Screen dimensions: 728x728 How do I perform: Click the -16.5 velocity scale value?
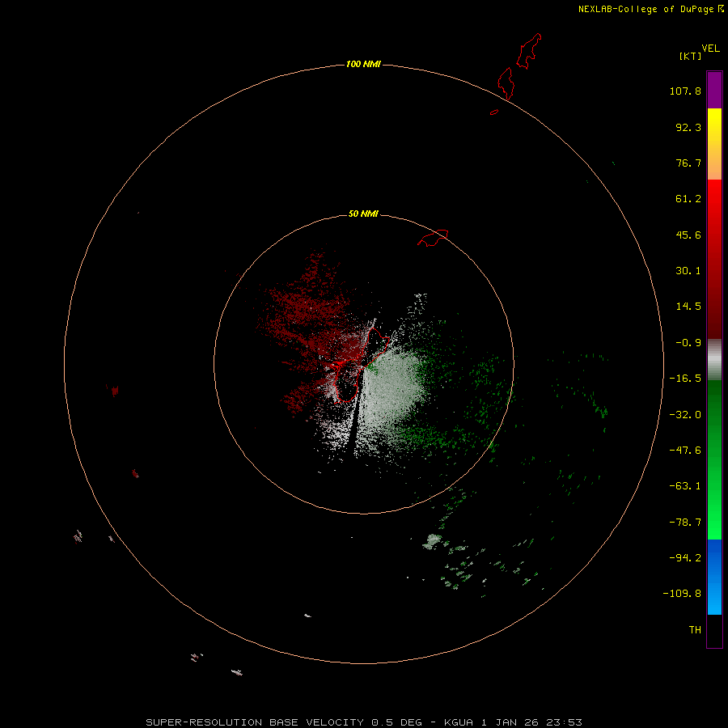coord(685,379)
